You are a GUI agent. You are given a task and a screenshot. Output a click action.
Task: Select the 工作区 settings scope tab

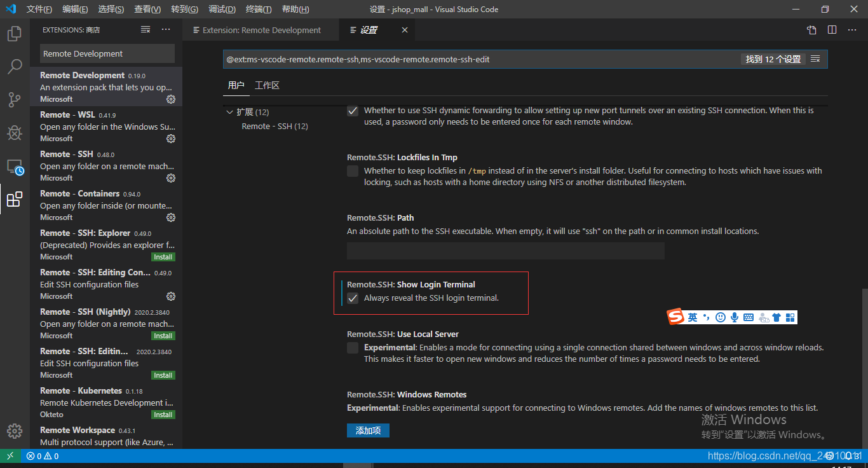(x=267, y=85)
